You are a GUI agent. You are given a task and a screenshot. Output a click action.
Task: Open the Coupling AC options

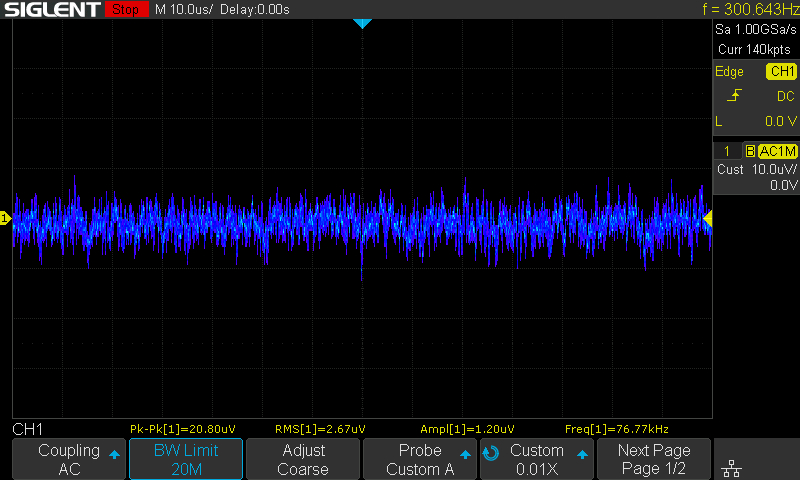(69, 460)
